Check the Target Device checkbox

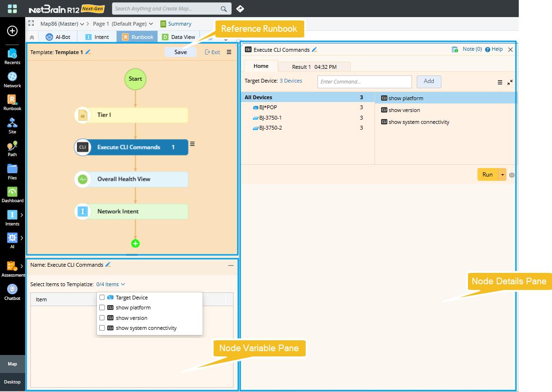pos(102,298)
